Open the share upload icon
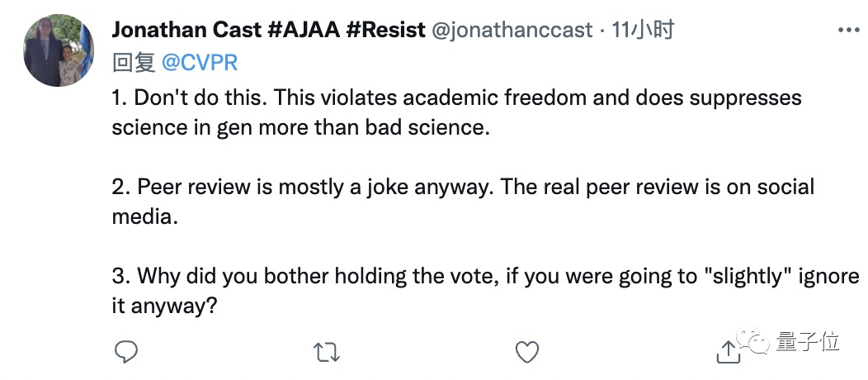This screenshot has width=868, height=380. pos(728,353)
